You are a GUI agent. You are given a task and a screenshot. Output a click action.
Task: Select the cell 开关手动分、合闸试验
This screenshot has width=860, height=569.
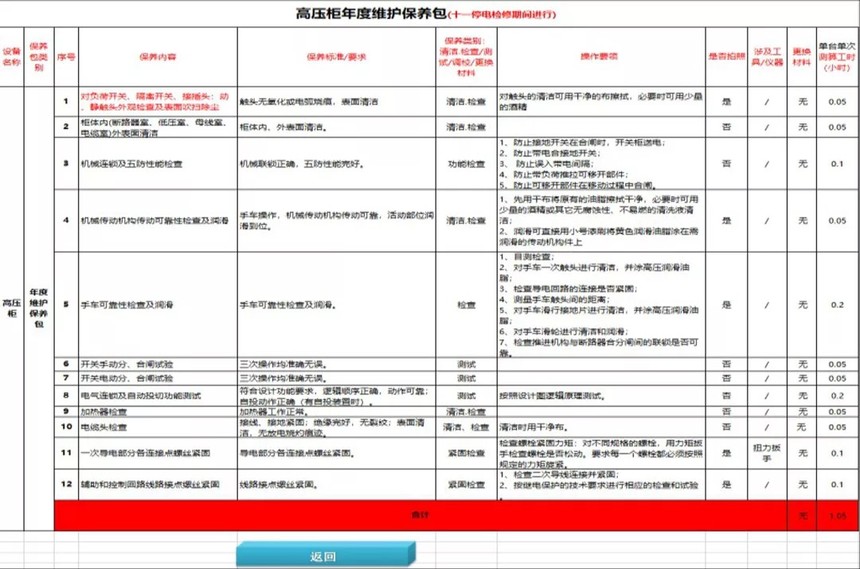(x=158, y=364)
